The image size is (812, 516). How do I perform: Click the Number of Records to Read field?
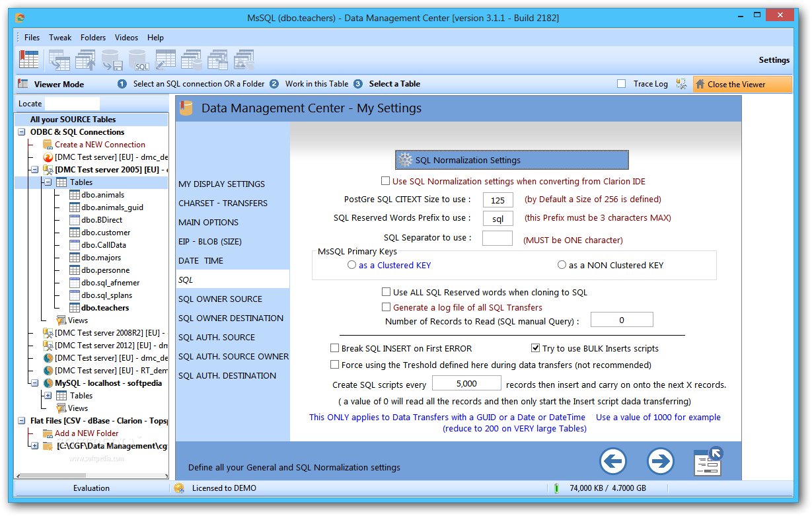622,320
